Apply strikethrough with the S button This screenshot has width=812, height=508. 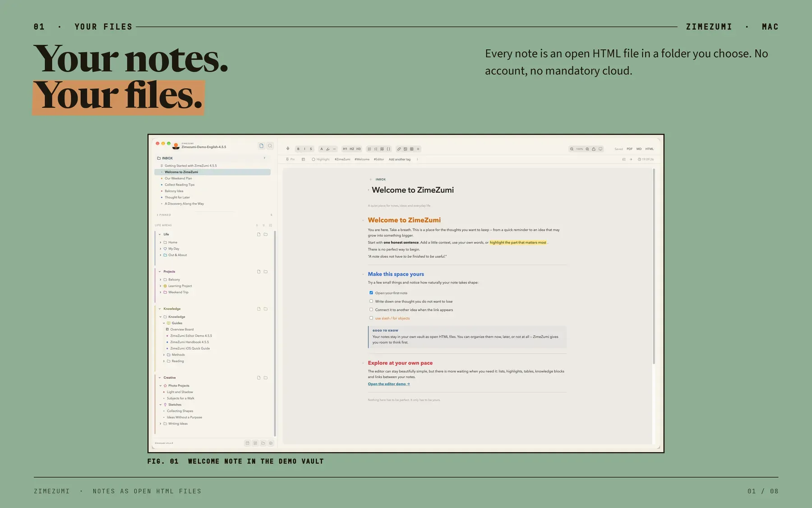click(311, 149)
